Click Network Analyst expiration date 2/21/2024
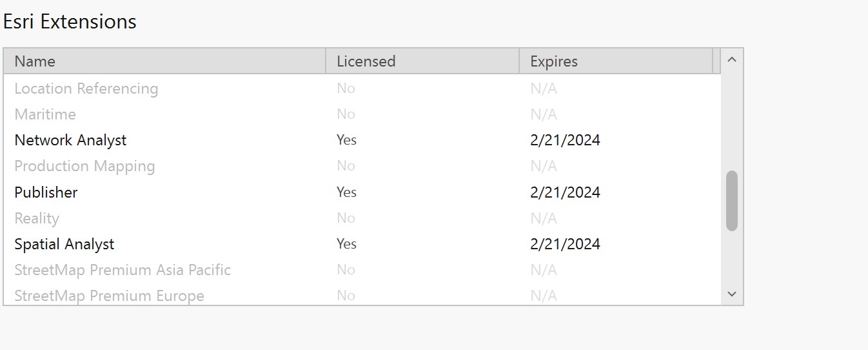This screenshot has height=350, width=868. 565,140
